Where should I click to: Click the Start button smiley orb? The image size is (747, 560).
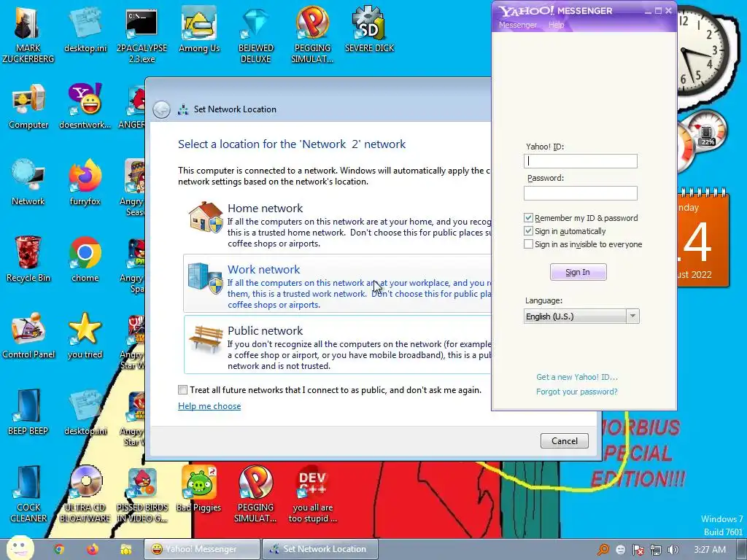click(20, 548)
